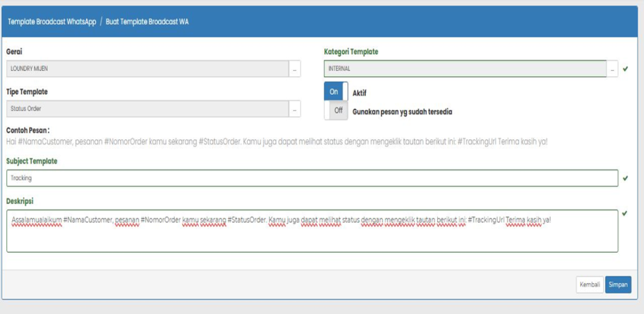Click the green checkmark beside Kategori Template
The height and width of the screenshot is (314, 644).
625,69
